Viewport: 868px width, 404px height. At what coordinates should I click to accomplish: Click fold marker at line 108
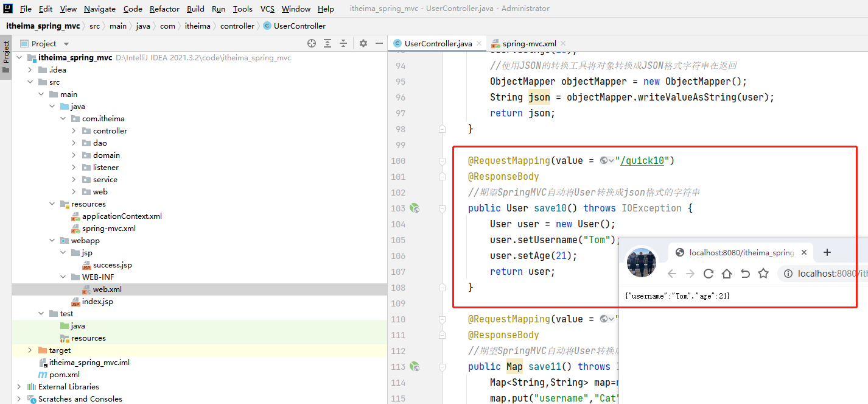pos(443,288)
